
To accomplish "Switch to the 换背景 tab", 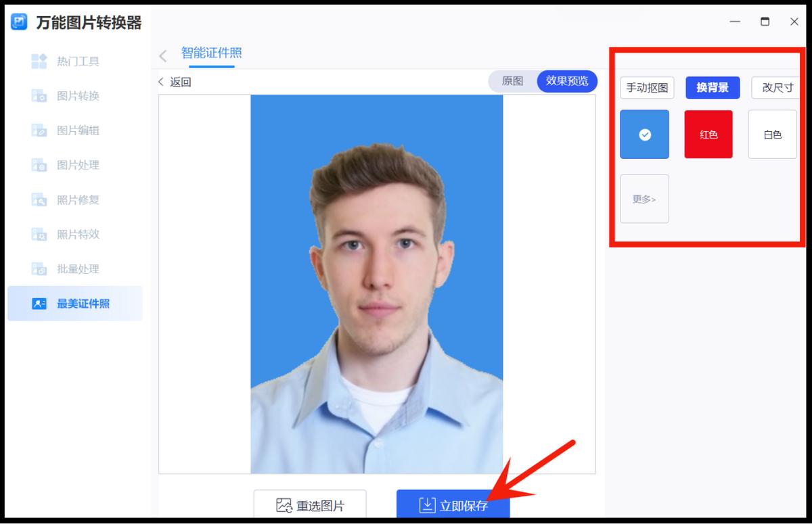I will click(x=713, y=87).
